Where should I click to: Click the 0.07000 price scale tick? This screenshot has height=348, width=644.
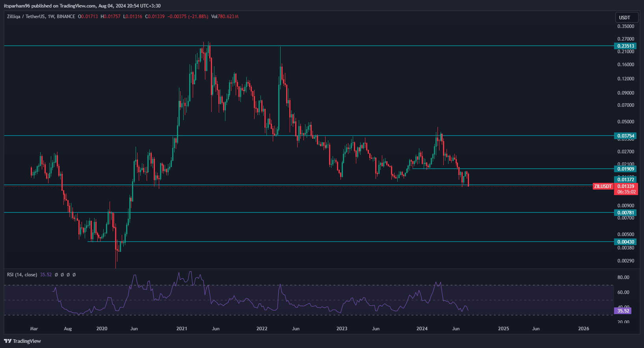coord(626,105)
